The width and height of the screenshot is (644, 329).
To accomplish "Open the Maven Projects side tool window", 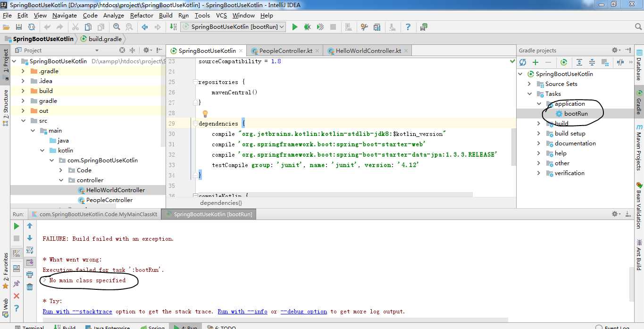I will point(639,147).
